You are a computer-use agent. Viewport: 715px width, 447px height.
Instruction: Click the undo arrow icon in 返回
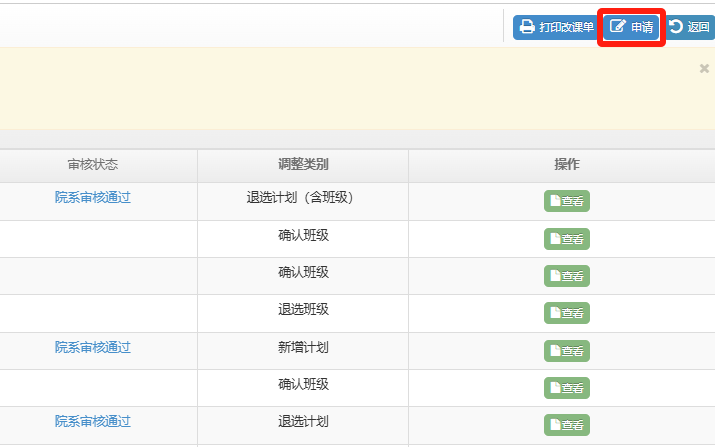(676, 26)
